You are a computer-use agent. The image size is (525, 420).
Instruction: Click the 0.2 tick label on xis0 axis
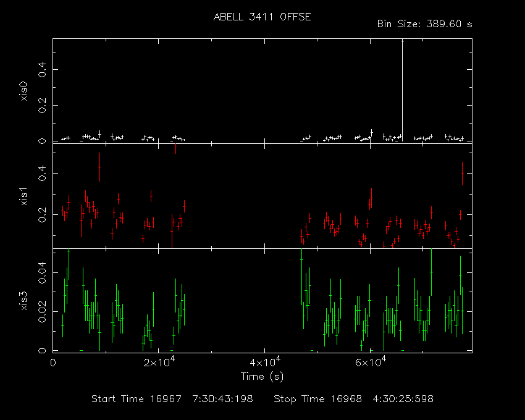click(42, 105)
